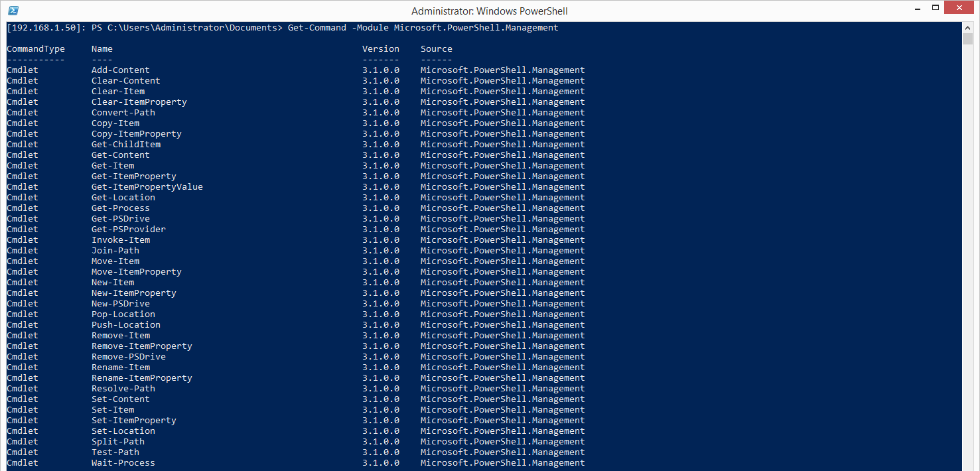
Task: Click the 'Get-Command' text in the prompt
Action: coord(317,28)
